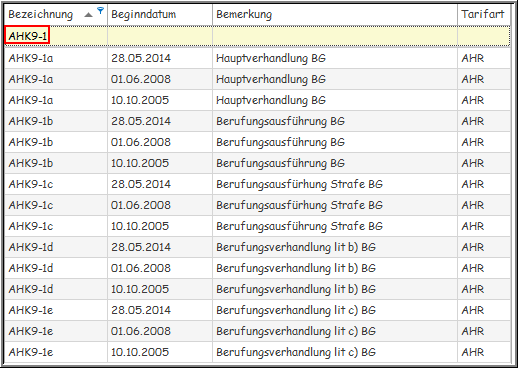The height and width of the screenshot is (368, 518).
Task: Select AHK9-1a row dated 01.06.2008
Action: coord(257,79)
